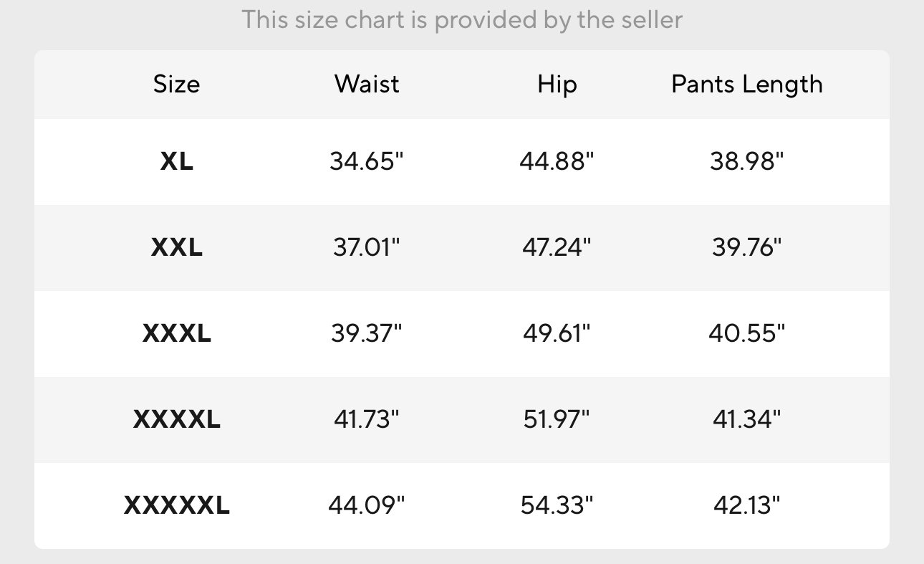This screenshot has height=564, width=924.
Task: Click the XXXXL hip value 51.97"
Action: 557,420
